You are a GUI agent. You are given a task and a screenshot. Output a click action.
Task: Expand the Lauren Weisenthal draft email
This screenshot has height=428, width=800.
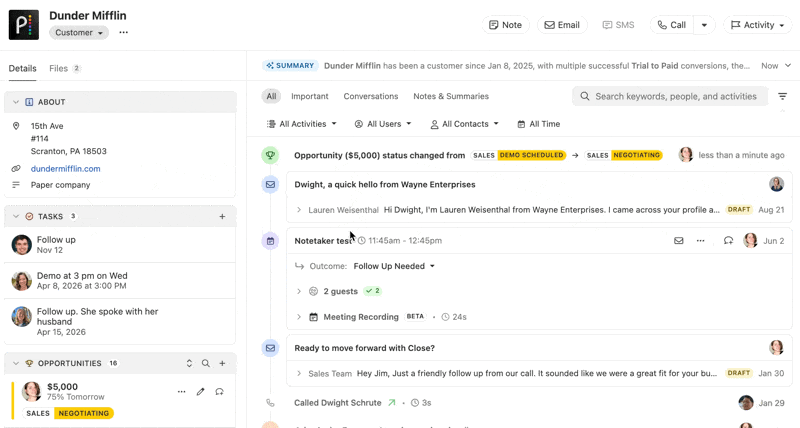tap(299, 210)
